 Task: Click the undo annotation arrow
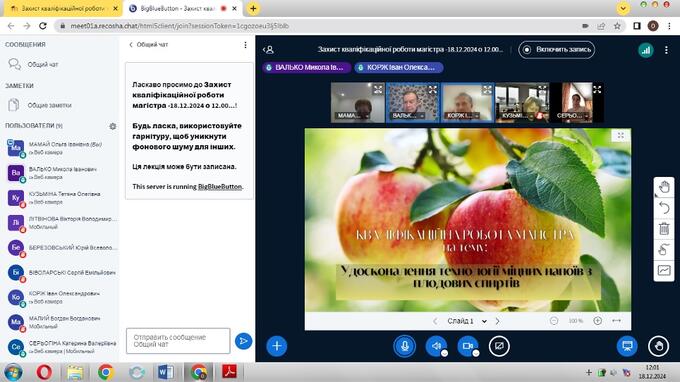click(x=664, y=208)
